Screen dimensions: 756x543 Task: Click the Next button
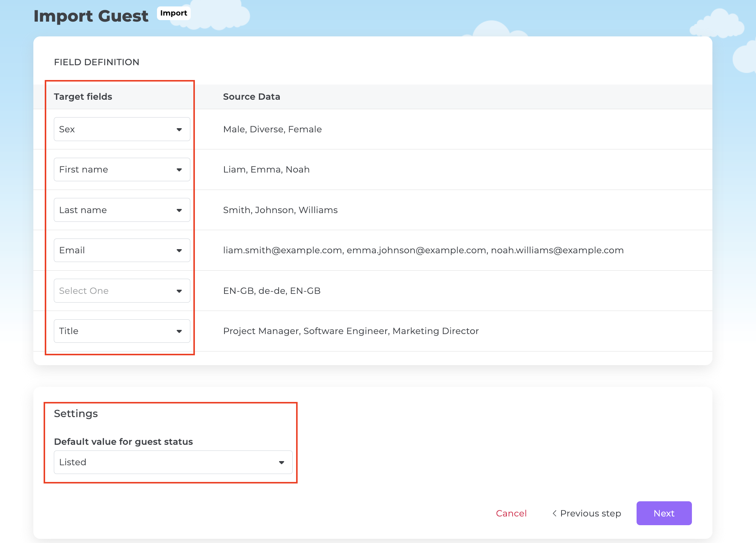coord(664,513)
